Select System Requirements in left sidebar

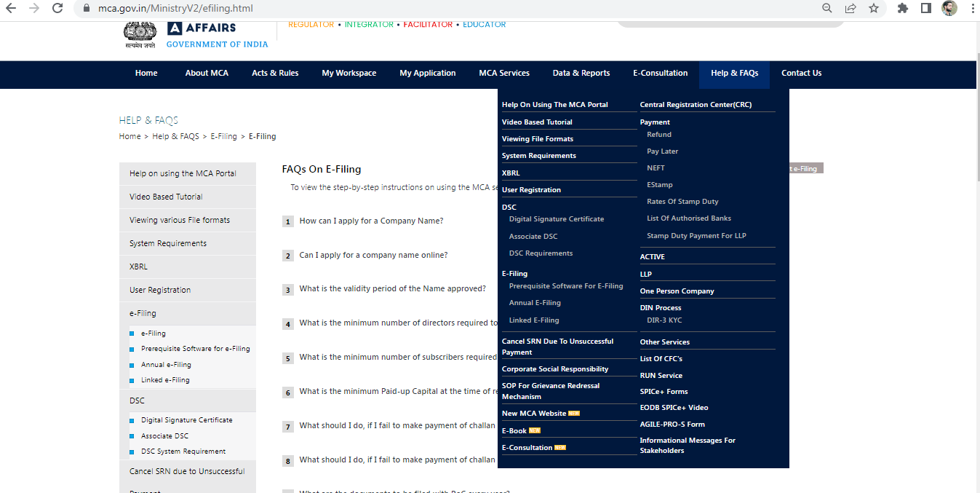[188, 243]
